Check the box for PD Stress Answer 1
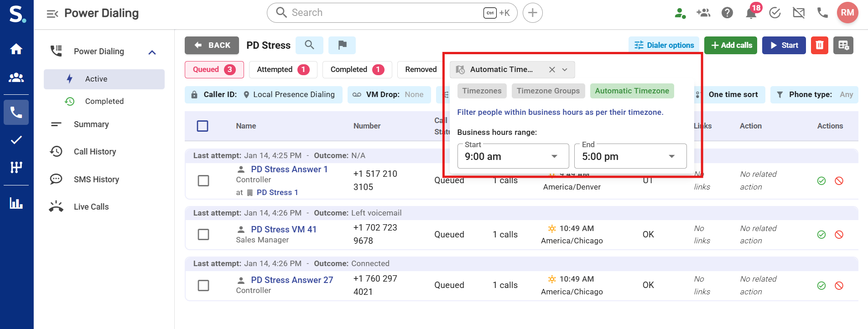 click(203, 181)
